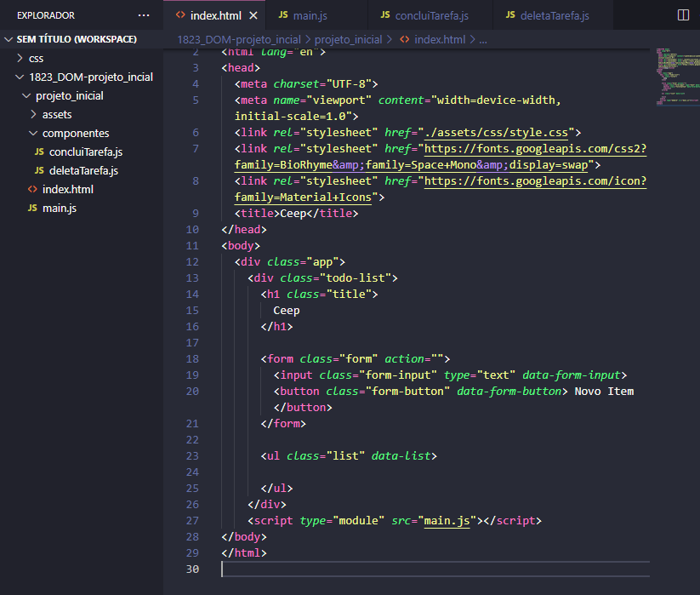Viewport: 700px width, 595px height.
Task: Click the Ceep text on line 15
Action: 287,311
